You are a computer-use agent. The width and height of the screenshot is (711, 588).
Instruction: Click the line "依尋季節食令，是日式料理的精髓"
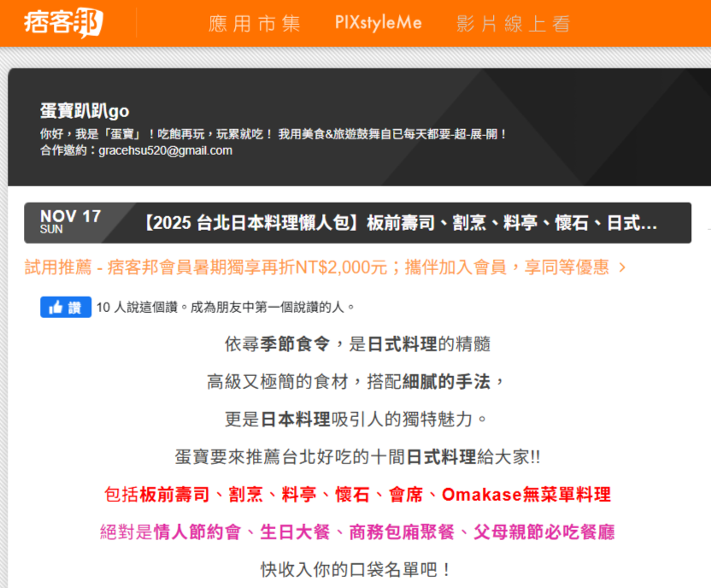tap(357, 344)
